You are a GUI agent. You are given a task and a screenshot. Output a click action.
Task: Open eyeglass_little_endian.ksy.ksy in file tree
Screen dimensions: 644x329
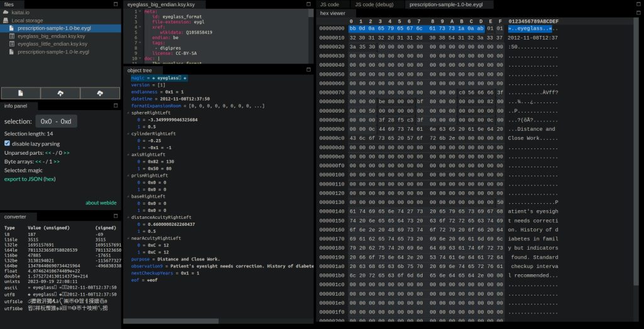coord(52,44)
